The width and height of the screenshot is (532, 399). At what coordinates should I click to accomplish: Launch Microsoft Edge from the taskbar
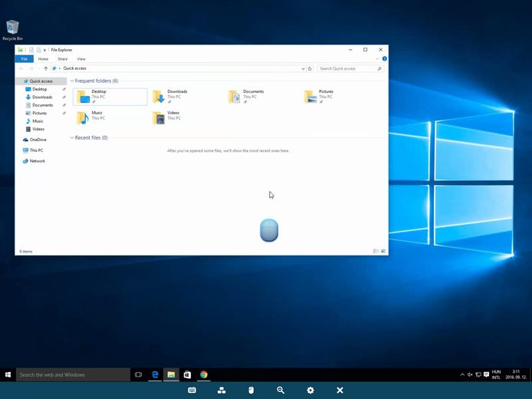click(155, 374)
